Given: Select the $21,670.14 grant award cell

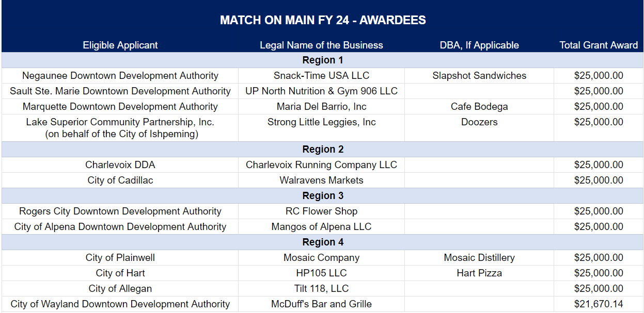Looking at the screenshot, I should tap(599, 304).
